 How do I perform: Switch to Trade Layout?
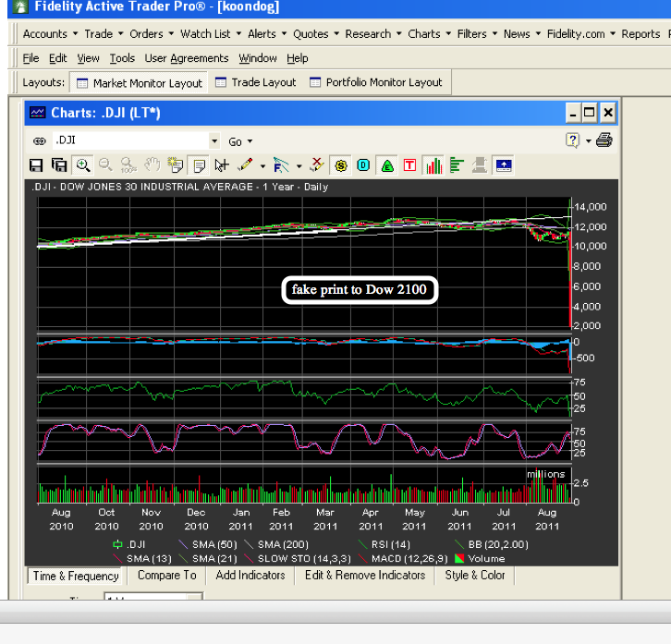255,82
